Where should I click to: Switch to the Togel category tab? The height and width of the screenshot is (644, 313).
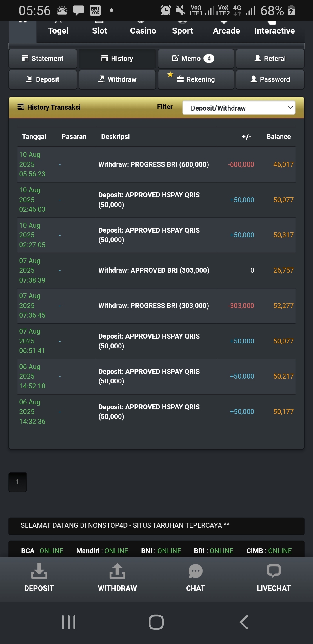58,31
